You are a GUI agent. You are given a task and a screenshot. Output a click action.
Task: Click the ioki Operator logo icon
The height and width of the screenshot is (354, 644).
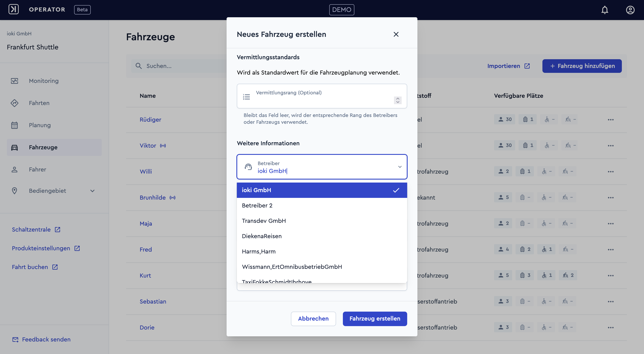13,10
